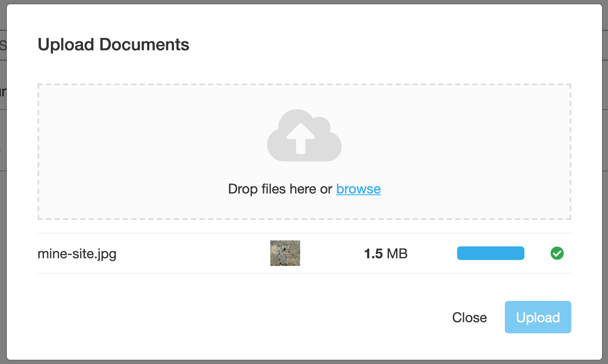608x364 pixels.
Task: Click the mine-site.jpg file row between thumbnail and size
Action: click(x=332, y=254)
